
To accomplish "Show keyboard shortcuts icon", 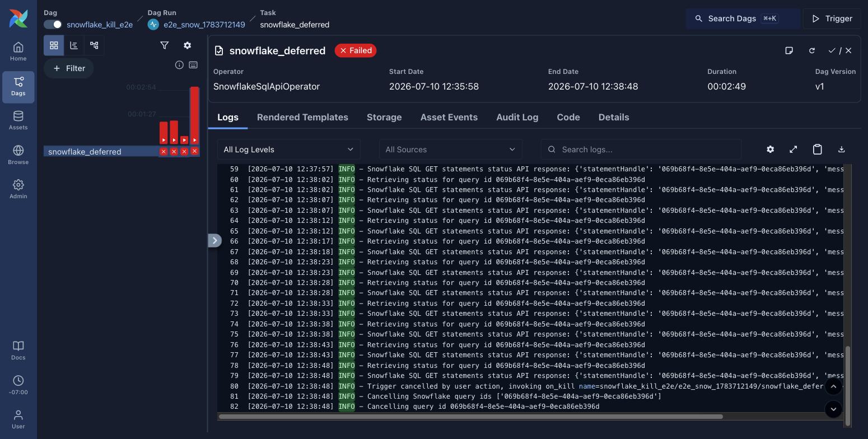I will click(193, 65).
